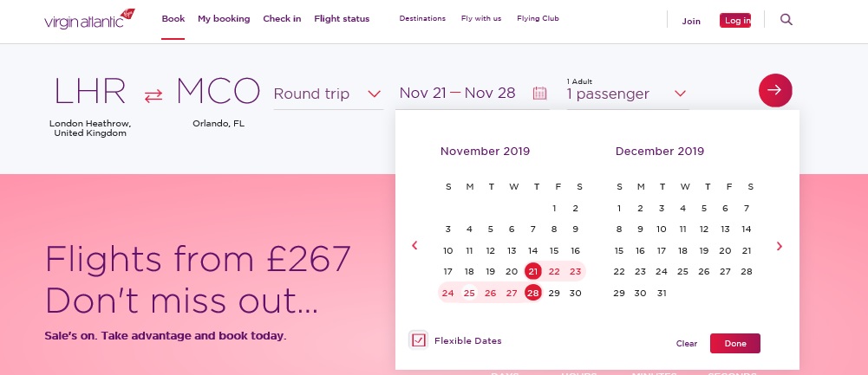Click the Join link

pyautogui.click(x=691, y=21)
